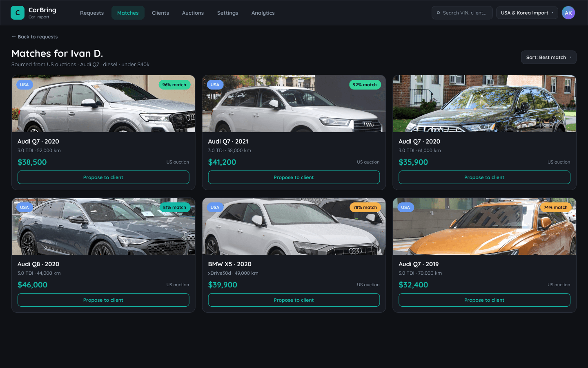Go to the Clients tab

tap(160, 13)
